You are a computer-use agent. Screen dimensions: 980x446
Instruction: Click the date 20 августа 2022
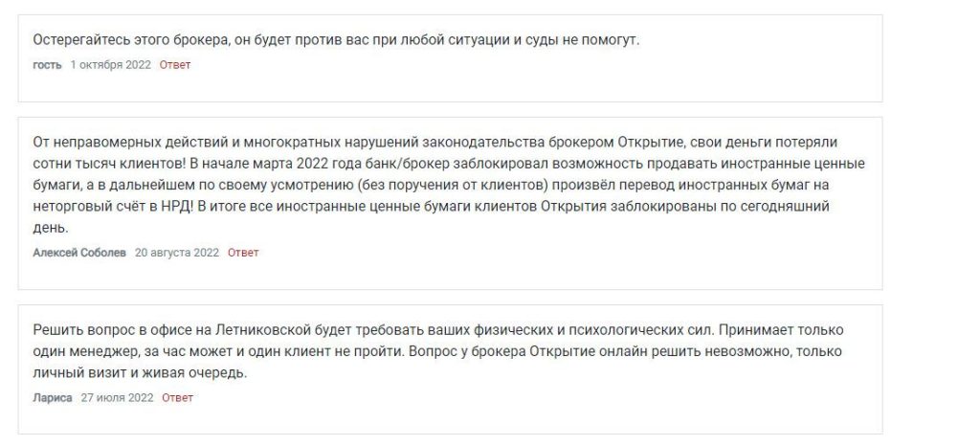(x=177, y=253)
